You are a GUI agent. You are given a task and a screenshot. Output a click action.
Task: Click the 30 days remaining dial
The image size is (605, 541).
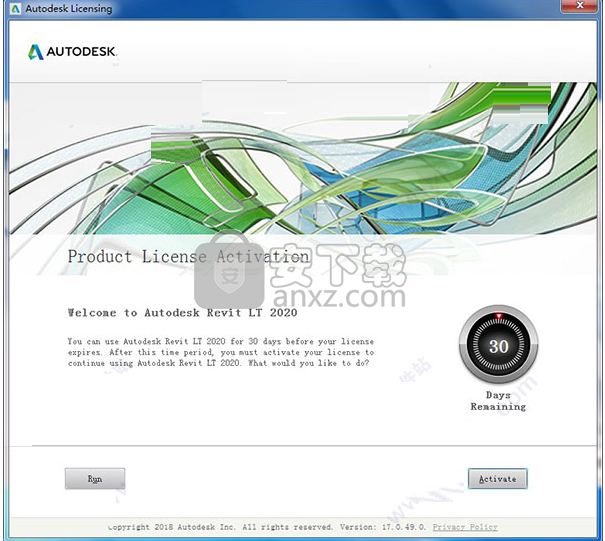click(x=499, y=345)
